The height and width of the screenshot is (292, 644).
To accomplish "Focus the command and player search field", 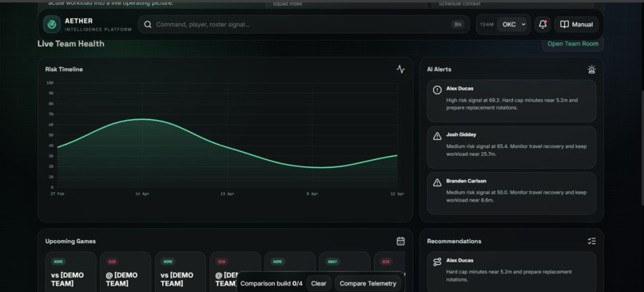I will click(304, 24).
